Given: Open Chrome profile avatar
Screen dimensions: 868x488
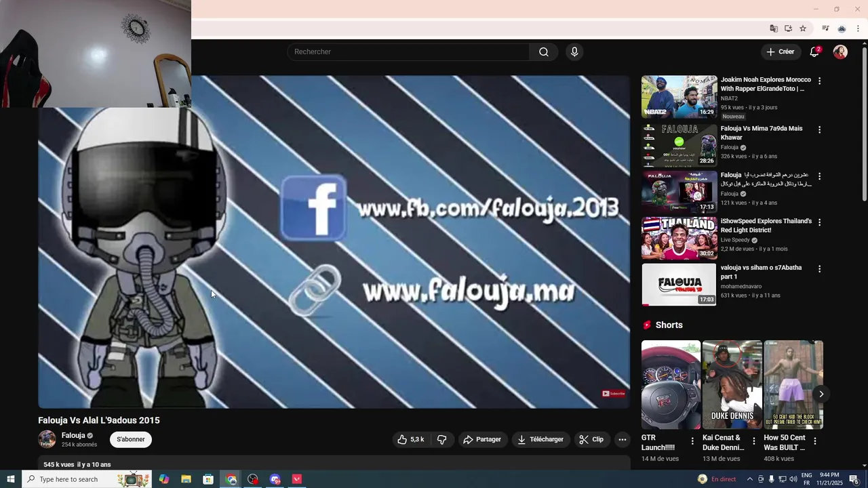Looking at the screenshot, I should (842, 28).
